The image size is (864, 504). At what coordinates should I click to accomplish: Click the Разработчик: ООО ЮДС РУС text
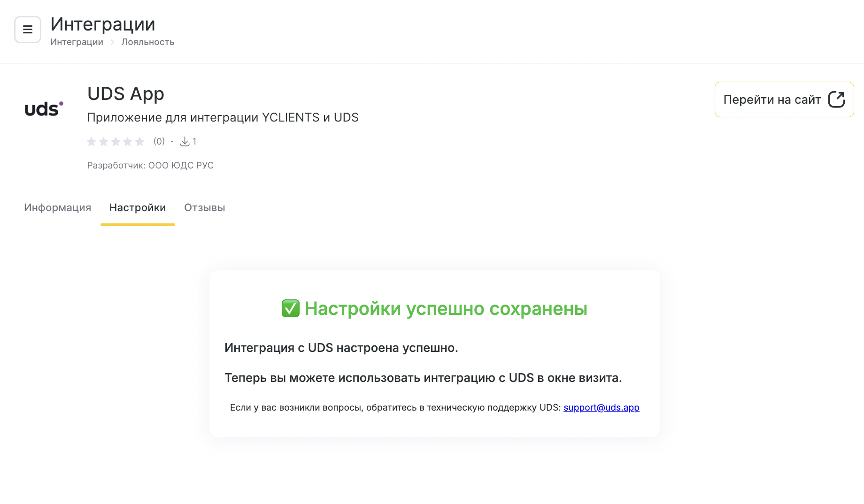150,165
